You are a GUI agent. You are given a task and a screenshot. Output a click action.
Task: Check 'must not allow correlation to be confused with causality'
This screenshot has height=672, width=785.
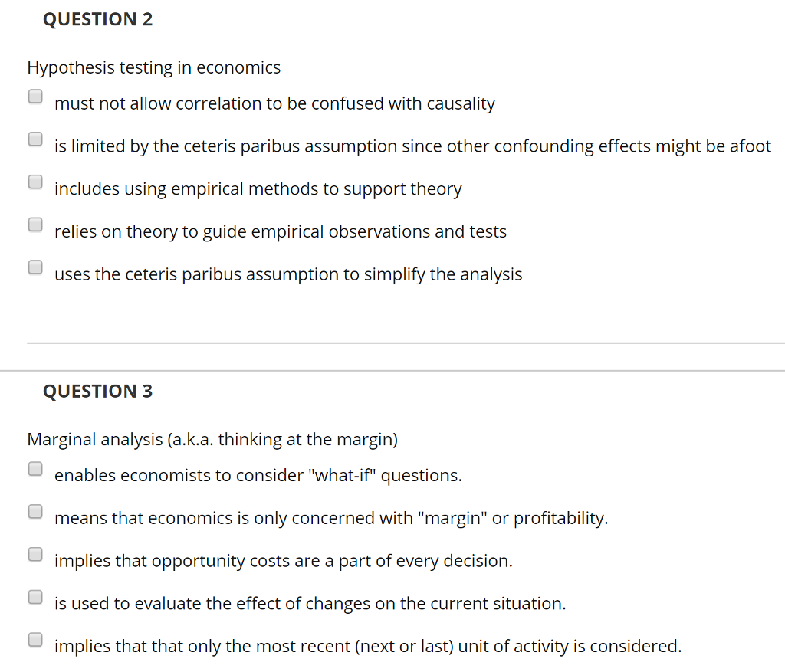pos(35,96)
